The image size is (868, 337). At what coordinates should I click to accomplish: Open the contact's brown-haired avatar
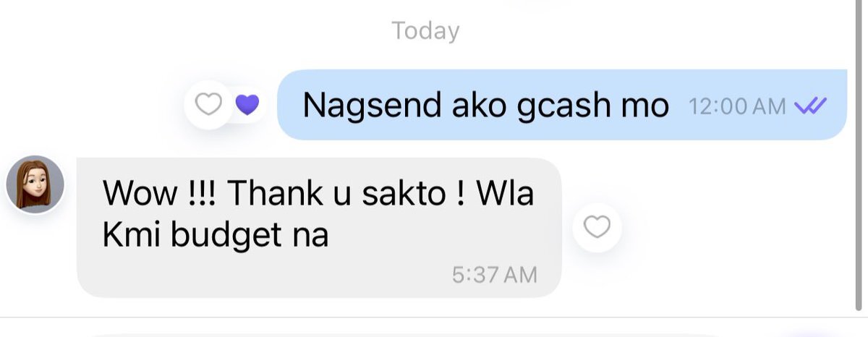click(35, 184)
